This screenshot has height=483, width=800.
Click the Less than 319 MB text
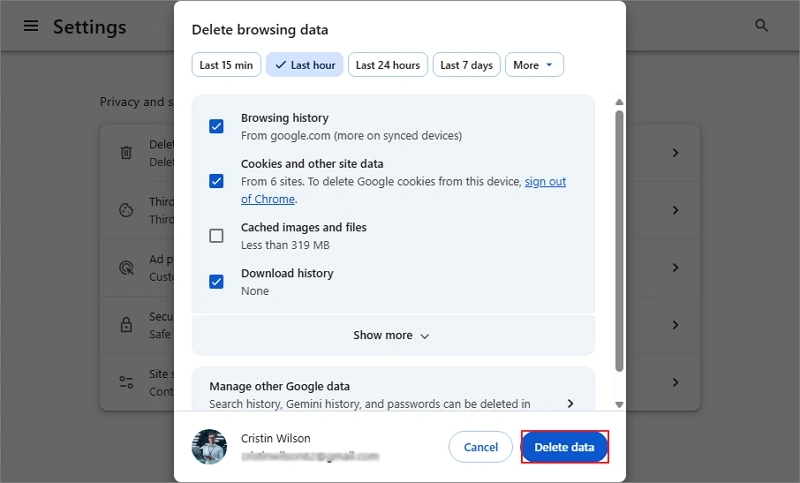[285, 245]
